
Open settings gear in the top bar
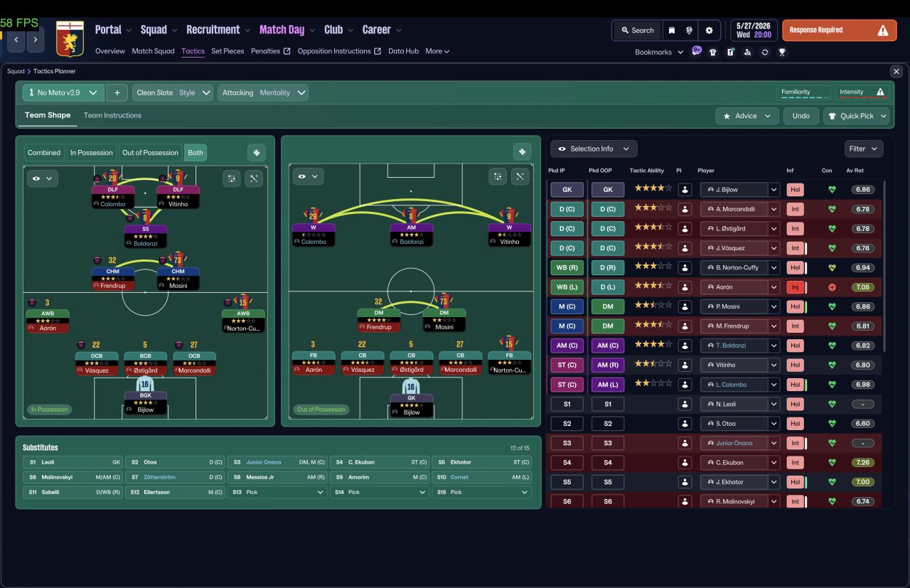[709, 31]
